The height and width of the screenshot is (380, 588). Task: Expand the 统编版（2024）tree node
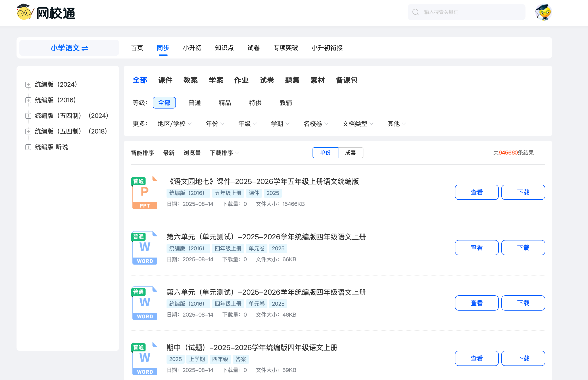pos(28,85)
